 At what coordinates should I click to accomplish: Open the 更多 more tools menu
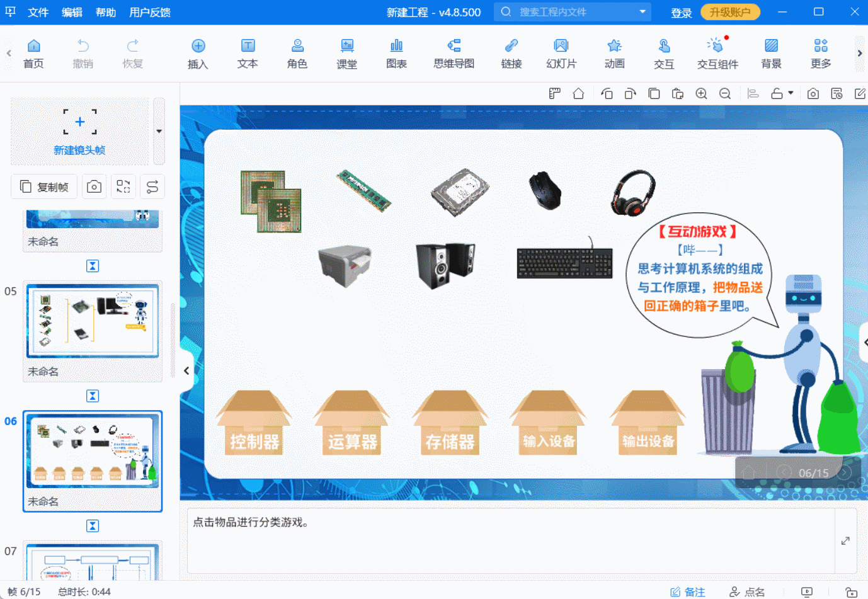point(821,53)
